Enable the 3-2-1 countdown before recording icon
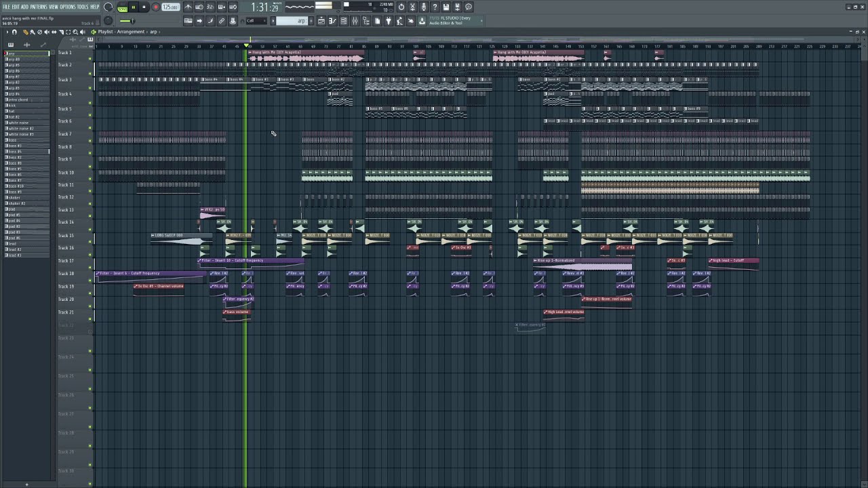Viewport: 868px width, 488px height. point(210,7)
